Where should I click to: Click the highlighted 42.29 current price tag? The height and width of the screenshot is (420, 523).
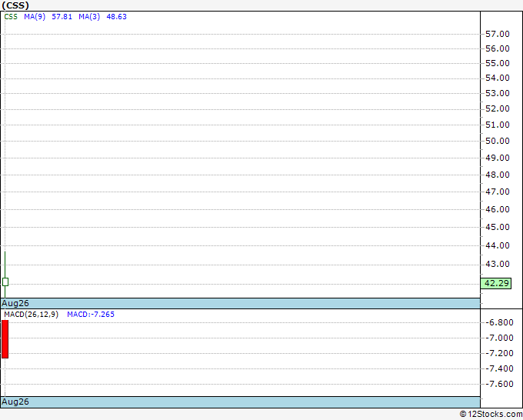point(496,283)
